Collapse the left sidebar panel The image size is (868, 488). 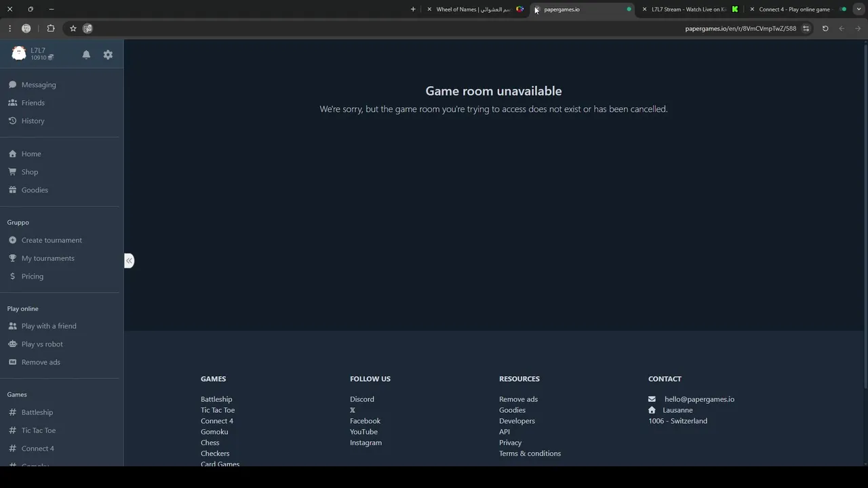pyautogui.click(x=129, y=261)
